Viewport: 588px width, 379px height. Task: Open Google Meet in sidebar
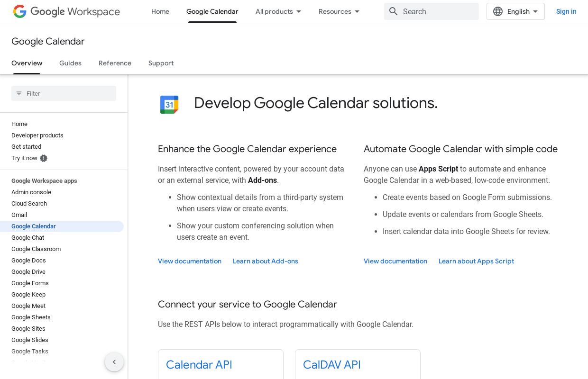[x=28, y=306]
